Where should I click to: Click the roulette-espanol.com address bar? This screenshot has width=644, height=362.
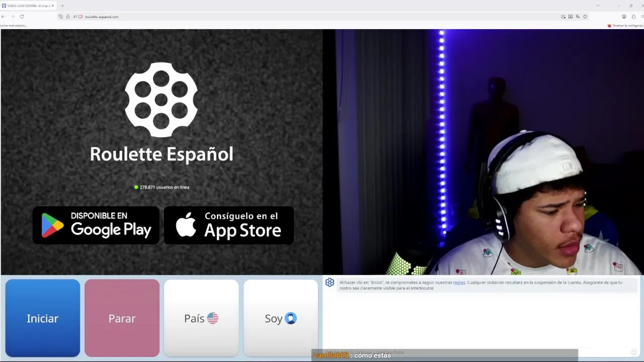click(322, 17)
